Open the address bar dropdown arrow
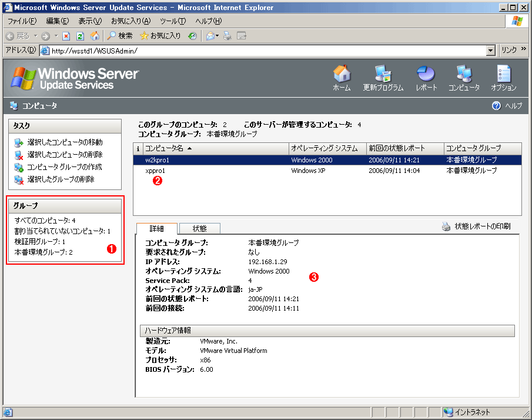Image resolution: width=532 pixels, height=420 pixels. click(490, 51)
